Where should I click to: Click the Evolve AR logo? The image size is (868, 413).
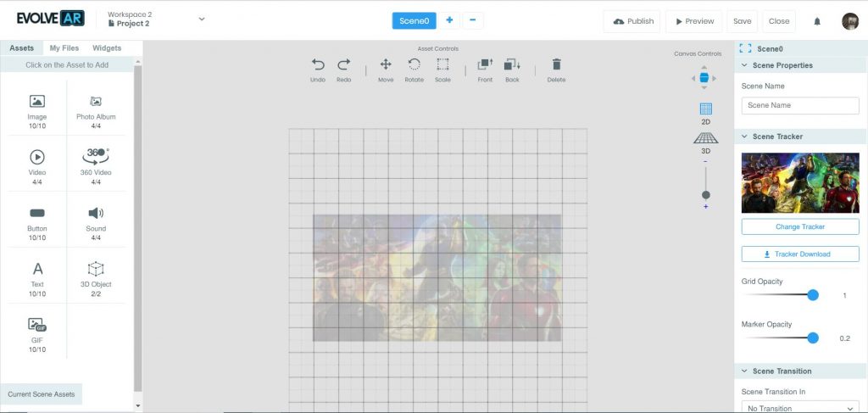click(50, 19)
